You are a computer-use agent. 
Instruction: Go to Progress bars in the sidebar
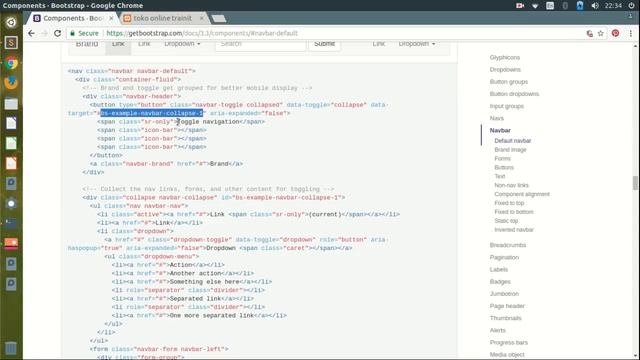(509, 342)
